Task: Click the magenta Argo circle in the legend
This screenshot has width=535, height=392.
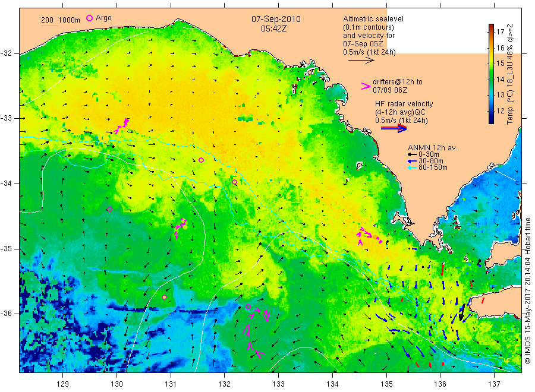Action: pyautogui.click(x=89, y=18)
